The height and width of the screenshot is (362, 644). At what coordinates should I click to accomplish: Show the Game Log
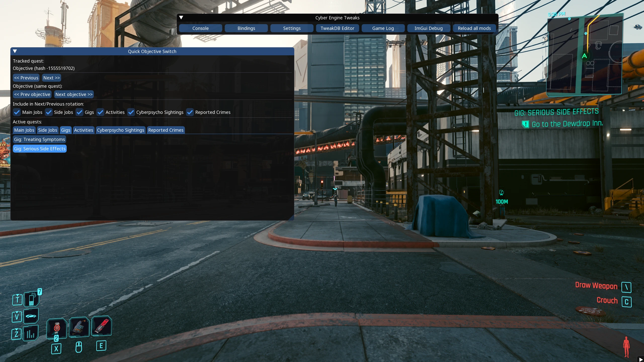point(383,28)
